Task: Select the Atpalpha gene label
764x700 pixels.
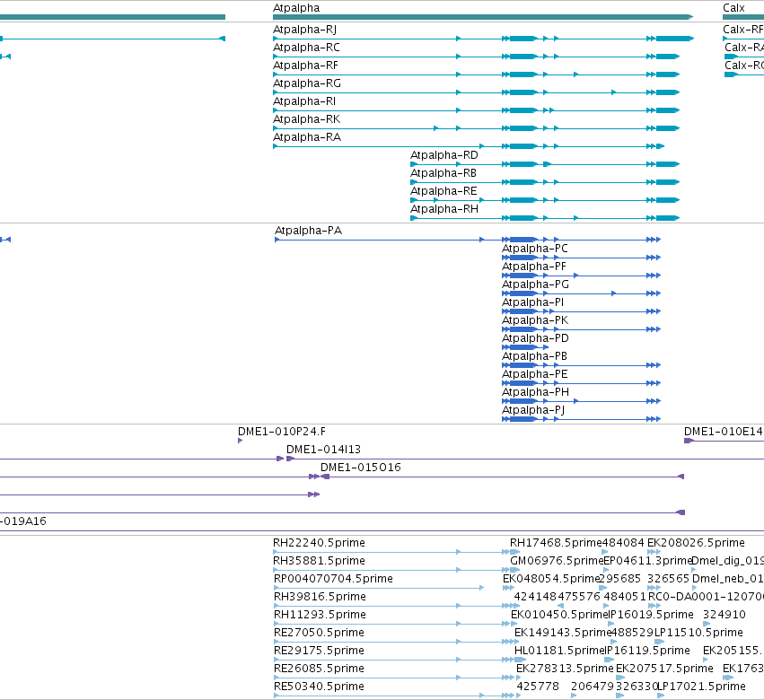Action: (296, 8)
